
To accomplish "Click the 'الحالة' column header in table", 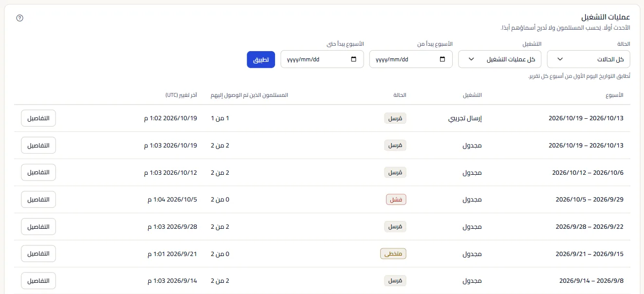I will coord(400,95).
